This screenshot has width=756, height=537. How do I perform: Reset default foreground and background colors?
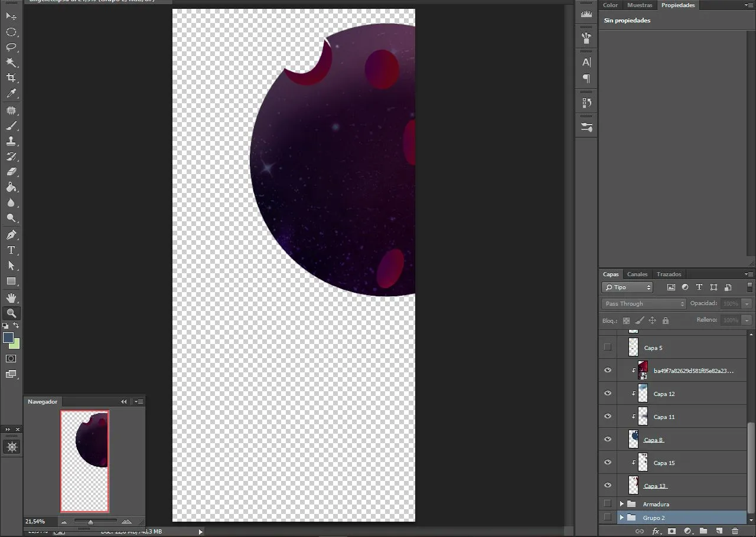tap(5, 325)
